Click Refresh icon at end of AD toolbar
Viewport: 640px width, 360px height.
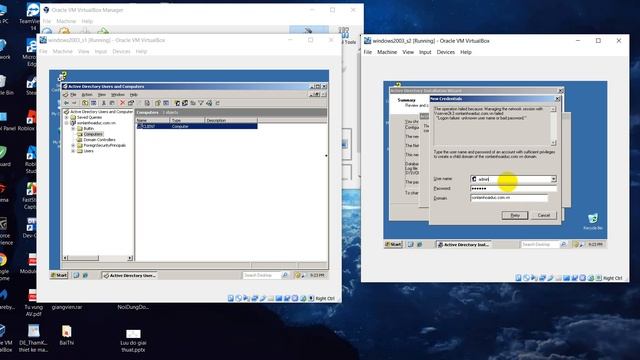pos(218,103)
